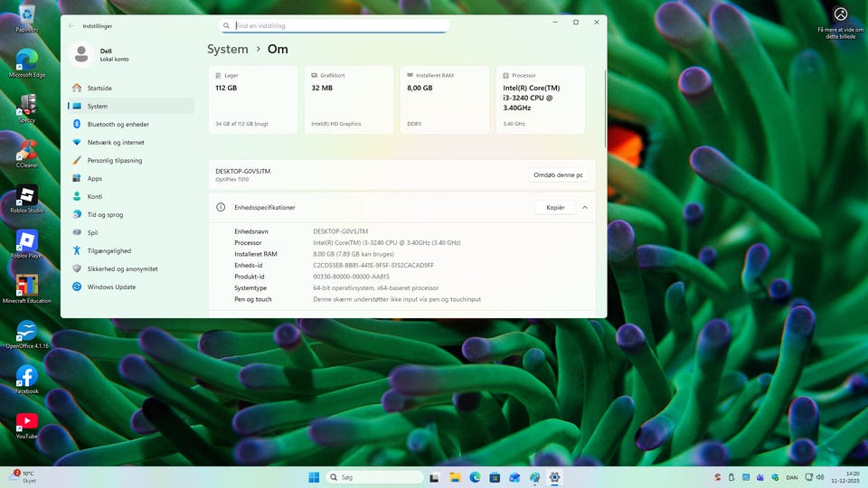Click the Omdøb denne pc button

[558, 175]
